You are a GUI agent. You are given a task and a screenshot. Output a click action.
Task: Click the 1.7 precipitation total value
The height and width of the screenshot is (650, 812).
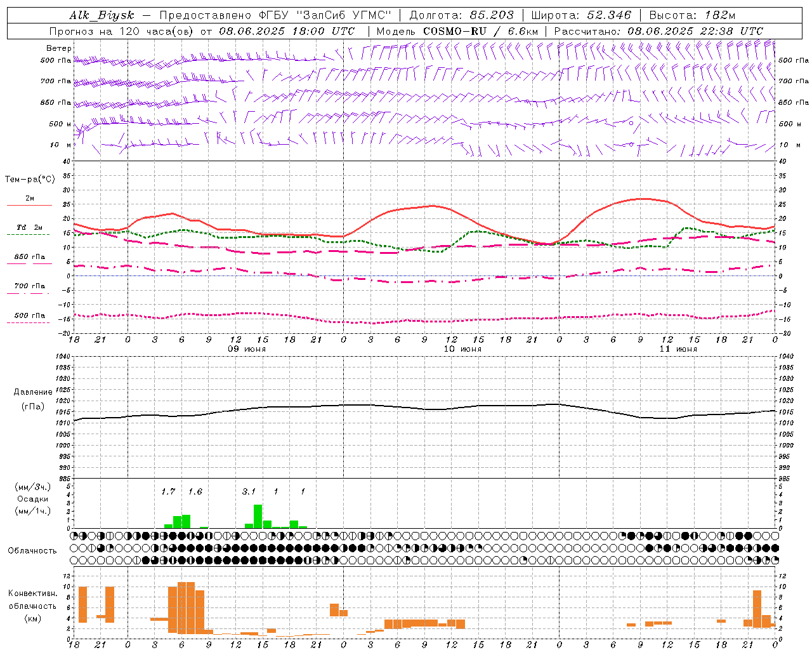point(168,492)
